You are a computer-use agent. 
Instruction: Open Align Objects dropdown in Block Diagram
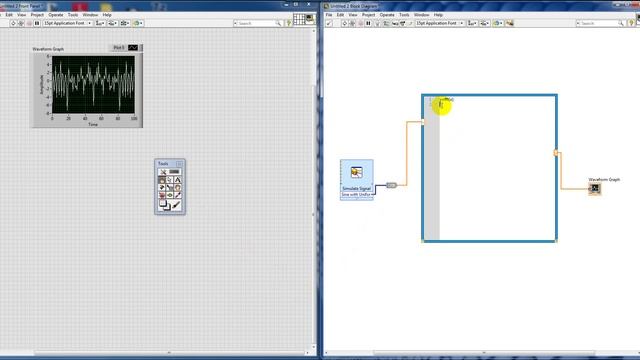(472, 23)
